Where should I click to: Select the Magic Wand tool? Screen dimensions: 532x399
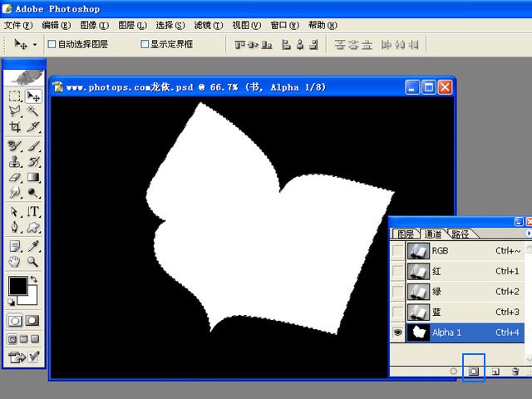[33, 111]
